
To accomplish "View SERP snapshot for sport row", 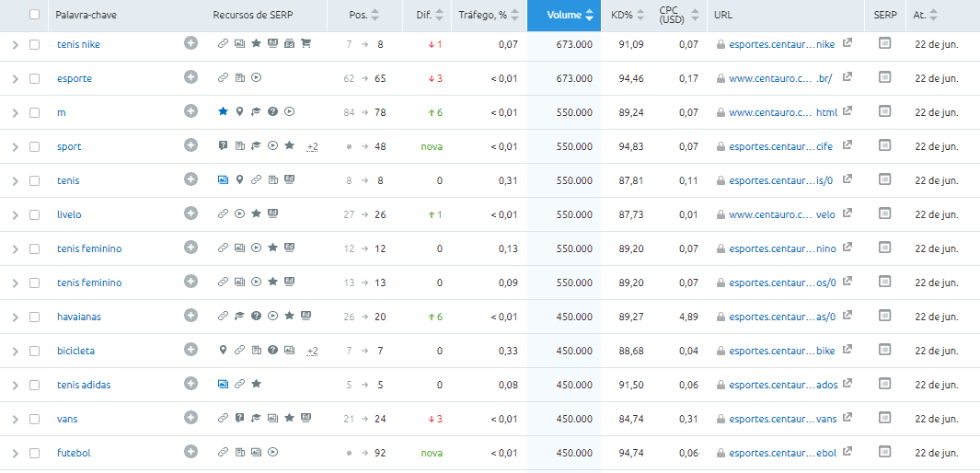I will [884, 145].
